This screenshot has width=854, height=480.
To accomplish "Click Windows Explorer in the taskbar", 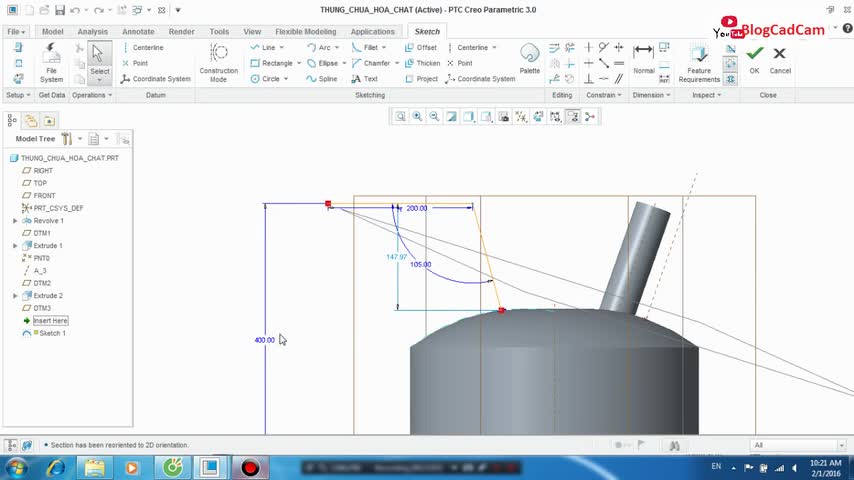I will [93, 467].
